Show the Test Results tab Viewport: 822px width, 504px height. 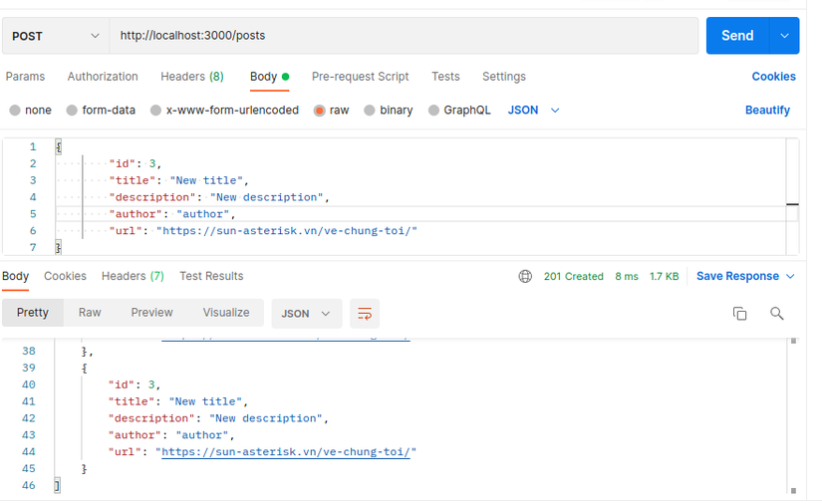click(x=211, y=277)
